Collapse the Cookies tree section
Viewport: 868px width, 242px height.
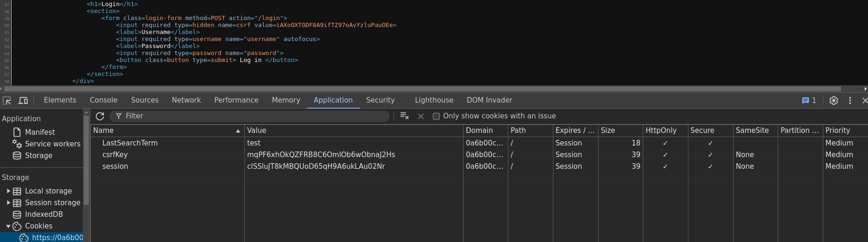pos(8,226)
